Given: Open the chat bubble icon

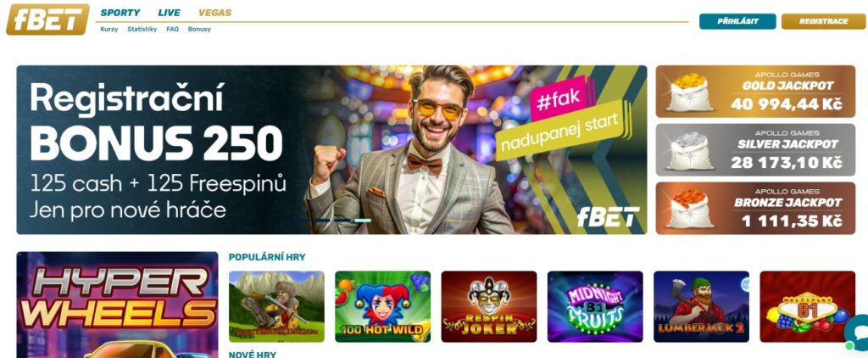Looking at the screenshot, I should pos(857,333).
